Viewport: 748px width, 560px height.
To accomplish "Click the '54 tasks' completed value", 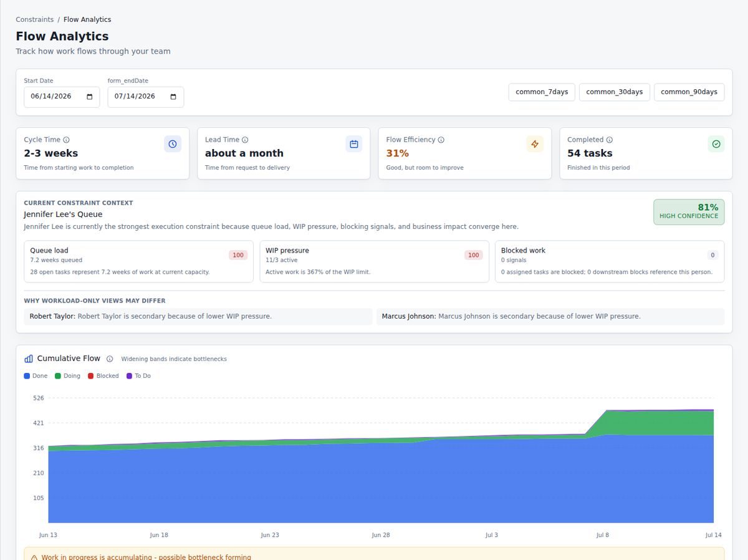I will (x=590, y=153).
